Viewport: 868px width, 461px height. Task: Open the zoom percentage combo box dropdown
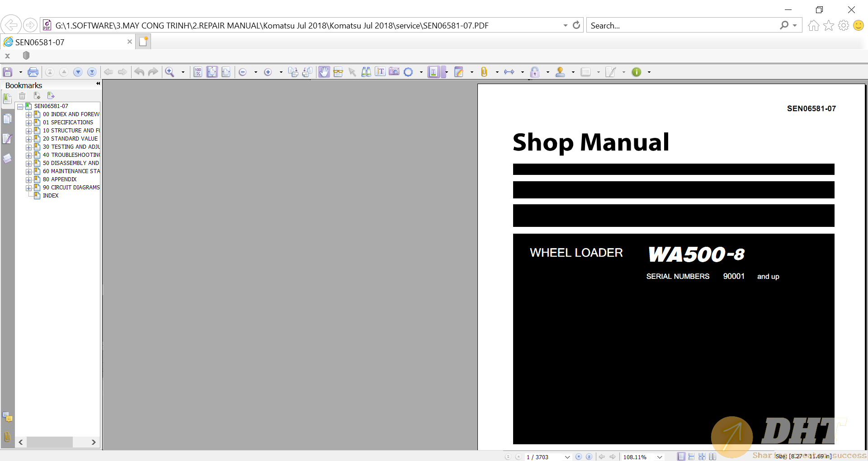[660, 457]
